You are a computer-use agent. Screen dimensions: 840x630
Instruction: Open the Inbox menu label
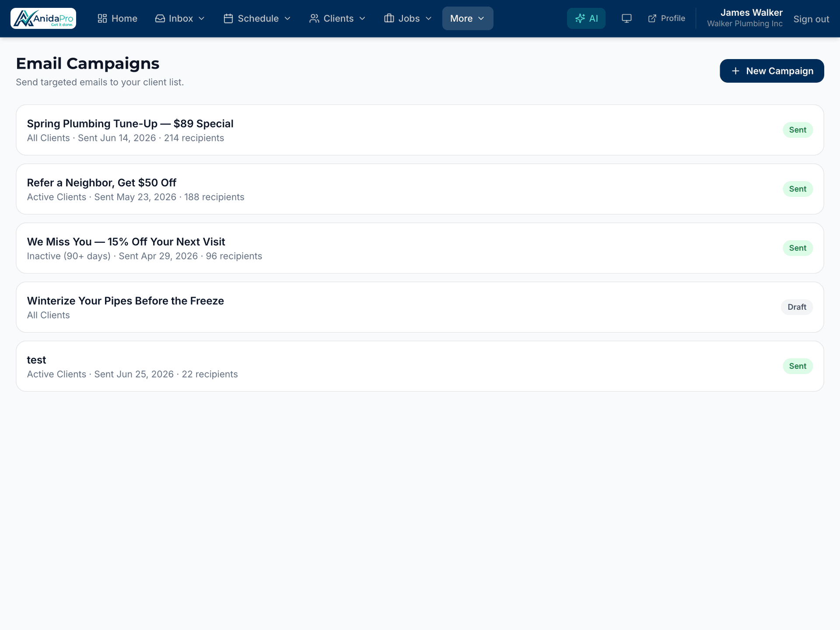(x=181, y=18)
